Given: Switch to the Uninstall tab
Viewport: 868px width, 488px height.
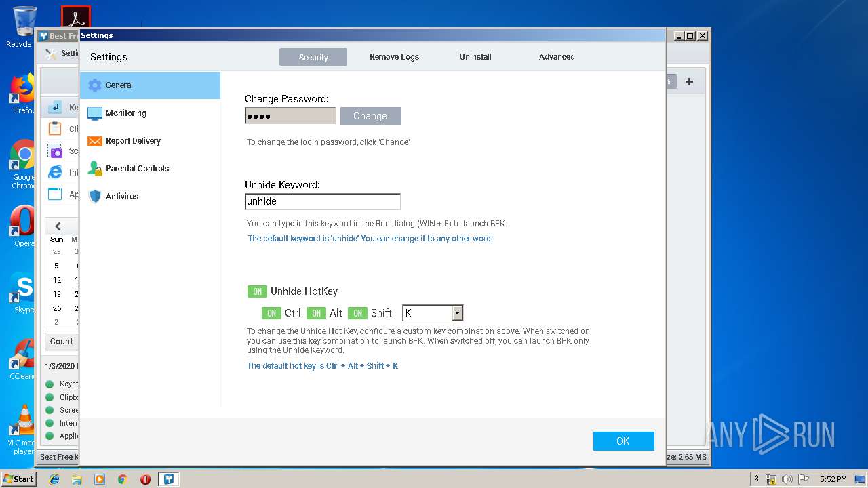Looking at the screenshot, I should click(x=475, y=57).
